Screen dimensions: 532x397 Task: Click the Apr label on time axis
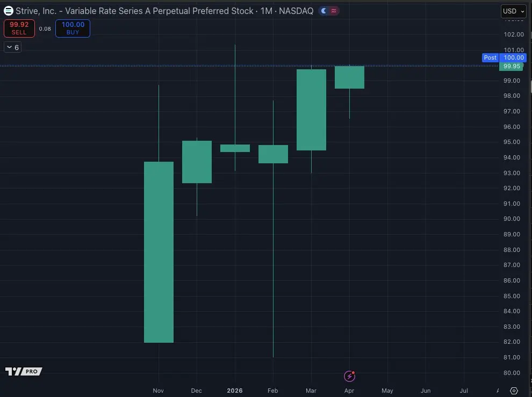pyautogui.click(x=349, y=391)
